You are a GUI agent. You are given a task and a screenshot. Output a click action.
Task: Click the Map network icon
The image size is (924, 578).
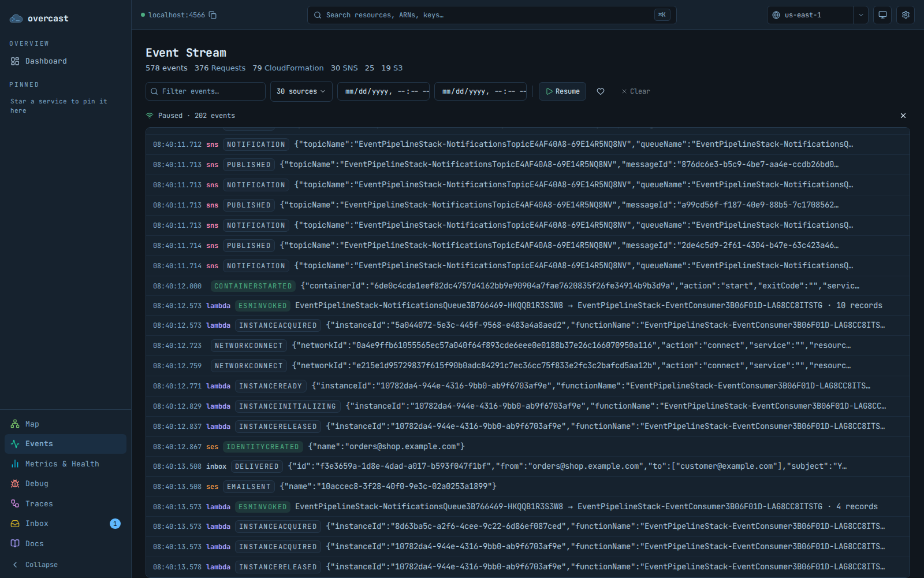15,424
